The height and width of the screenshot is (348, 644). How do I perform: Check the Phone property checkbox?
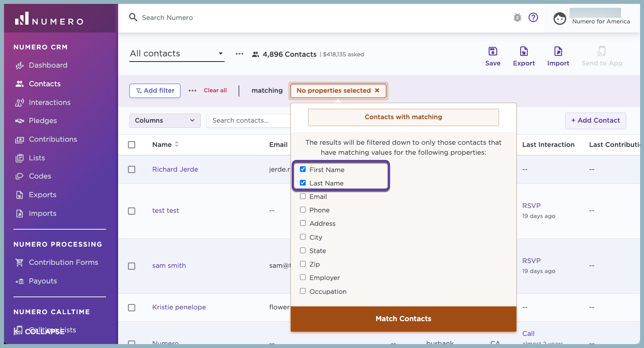[303, 210]
